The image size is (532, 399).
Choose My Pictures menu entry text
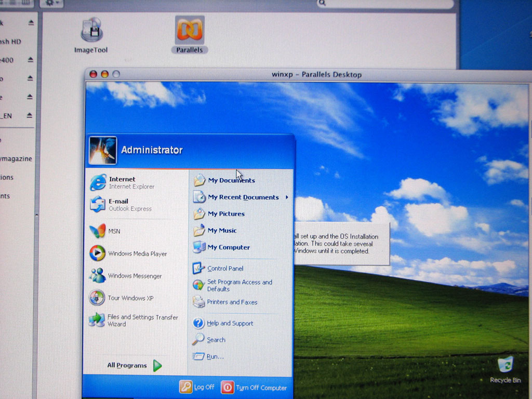tap(227, 214)
